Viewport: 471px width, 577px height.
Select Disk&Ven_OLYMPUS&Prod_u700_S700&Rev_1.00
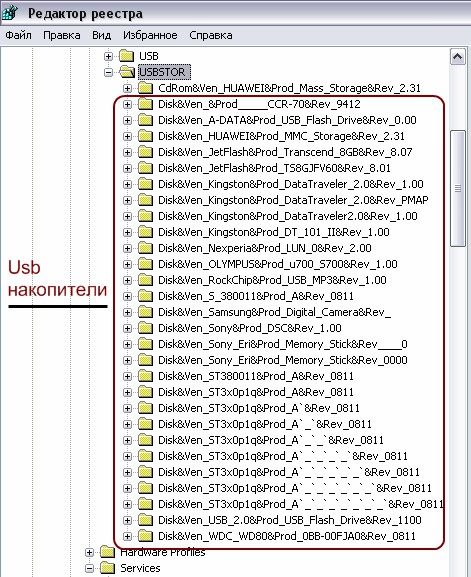(277, 264)
